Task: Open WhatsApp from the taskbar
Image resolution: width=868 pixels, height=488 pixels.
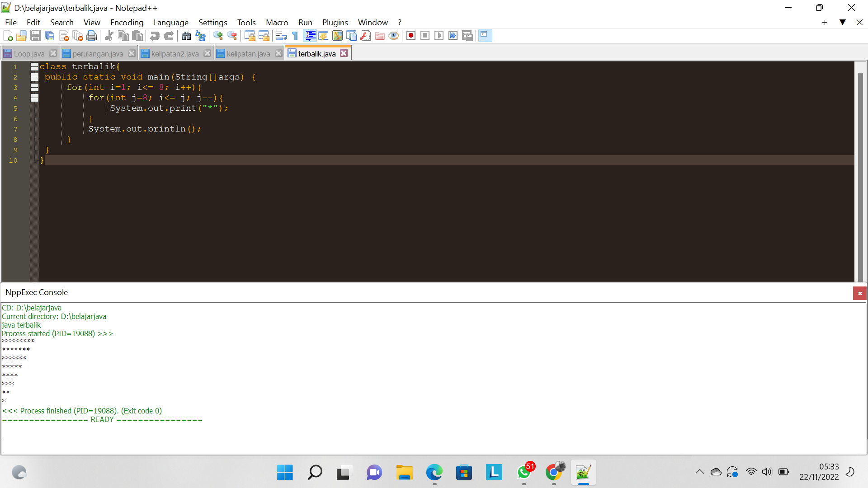Action: click(x=524, y=473)
